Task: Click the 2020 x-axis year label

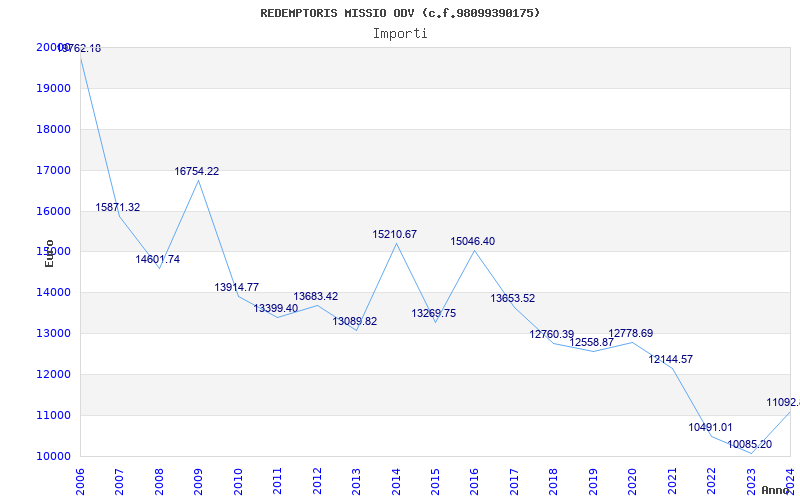Action: click(x=633, y=482)
